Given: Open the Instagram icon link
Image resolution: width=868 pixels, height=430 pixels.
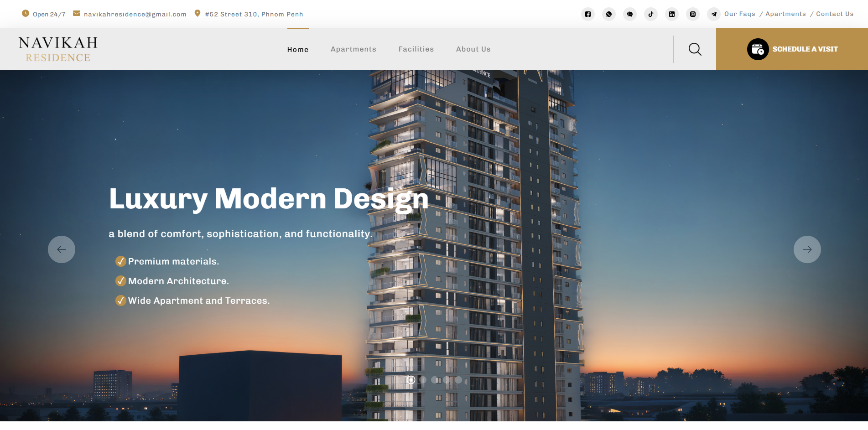Looking at the screenshot, I should click(x=693, y=14).
